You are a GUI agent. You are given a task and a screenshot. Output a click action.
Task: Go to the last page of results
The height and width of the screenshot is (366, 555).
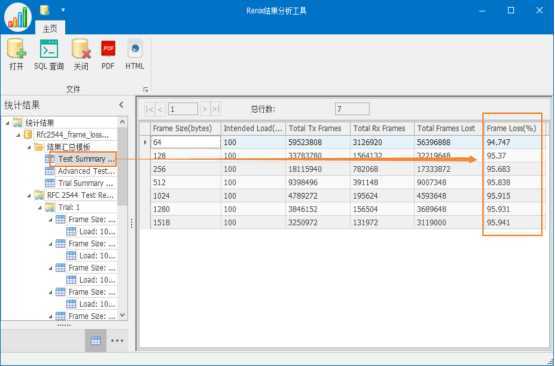(215, 109)
